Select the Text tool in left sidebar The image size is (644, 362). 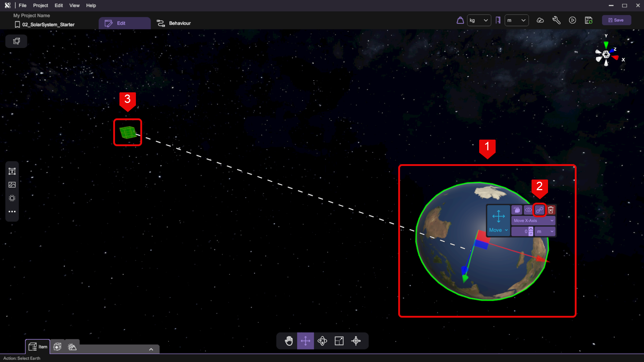[12, 171]
